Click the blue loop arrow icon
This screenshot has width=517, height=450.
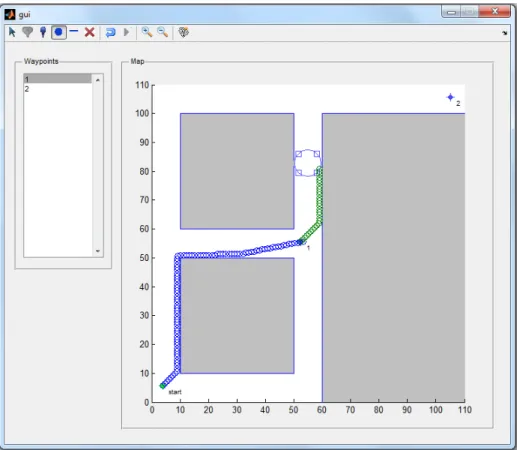tap(110, 32)
